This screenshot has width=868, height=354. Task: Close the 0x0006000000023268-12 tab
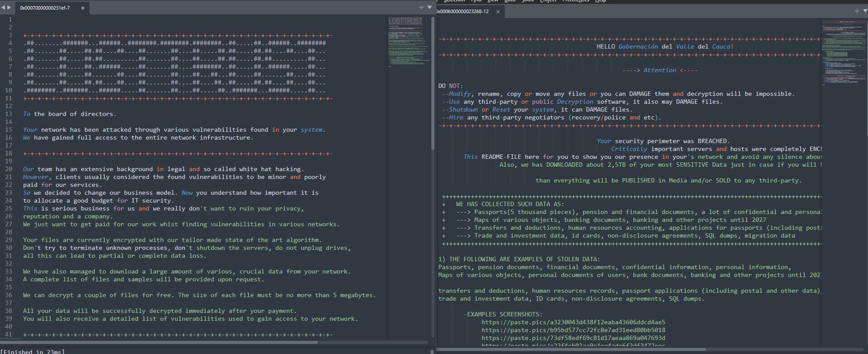point(498,11)
